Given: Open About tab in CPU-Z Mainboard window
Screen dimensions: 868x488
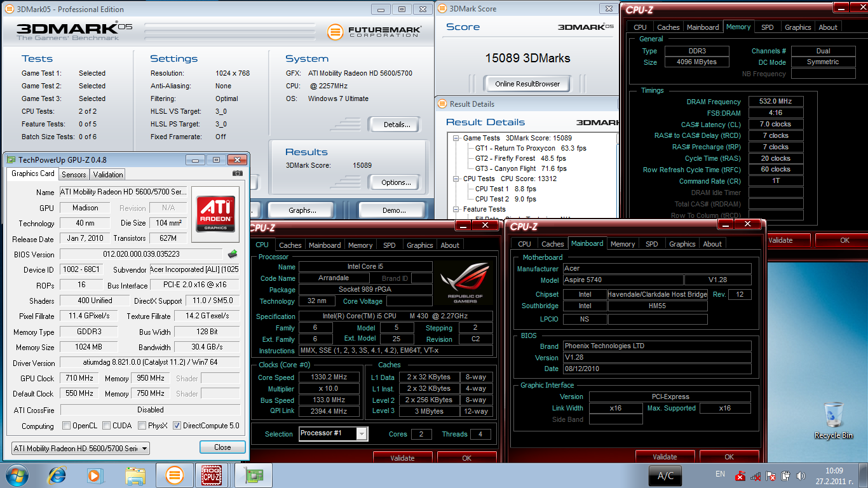Looking at the screenshot, I should point(712,244).
